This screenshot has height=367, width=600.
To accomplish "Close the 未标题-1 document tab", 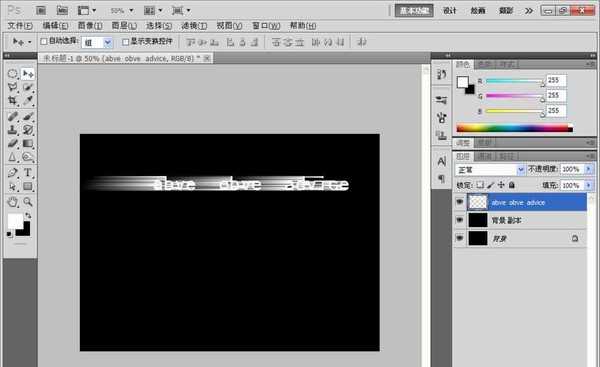I will (x=207, y=58).
